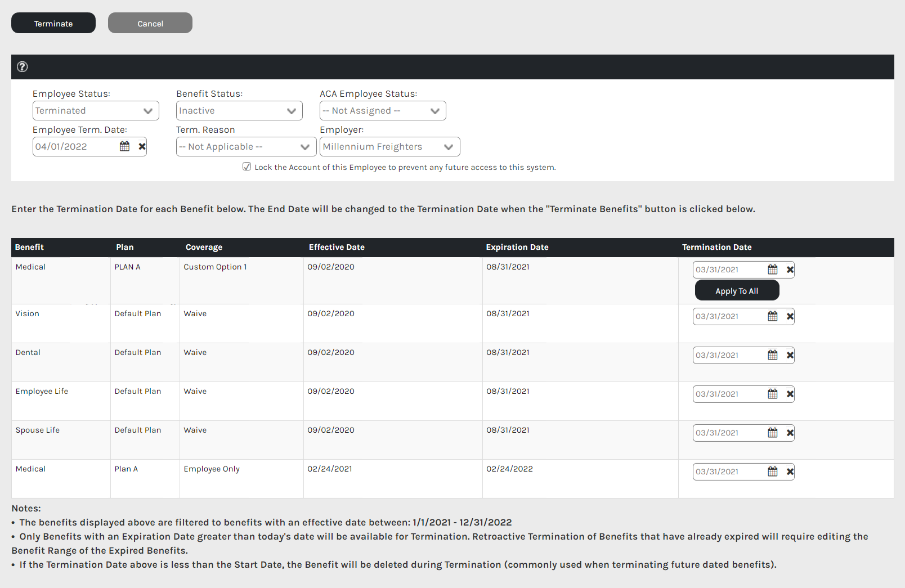This screenshot has height=588, width=905.
Task: Clear the Employee Term. Date field
Action: tap(142, 147)
